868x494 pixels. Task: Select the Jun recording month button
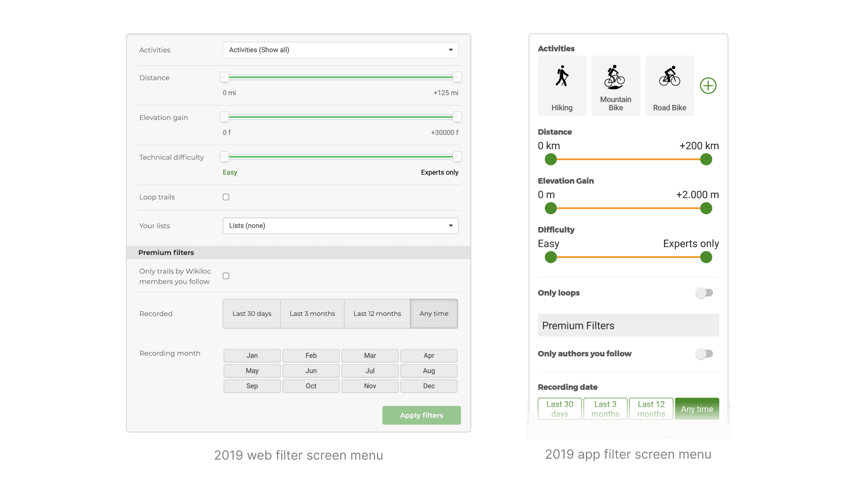tap(311, 371)
